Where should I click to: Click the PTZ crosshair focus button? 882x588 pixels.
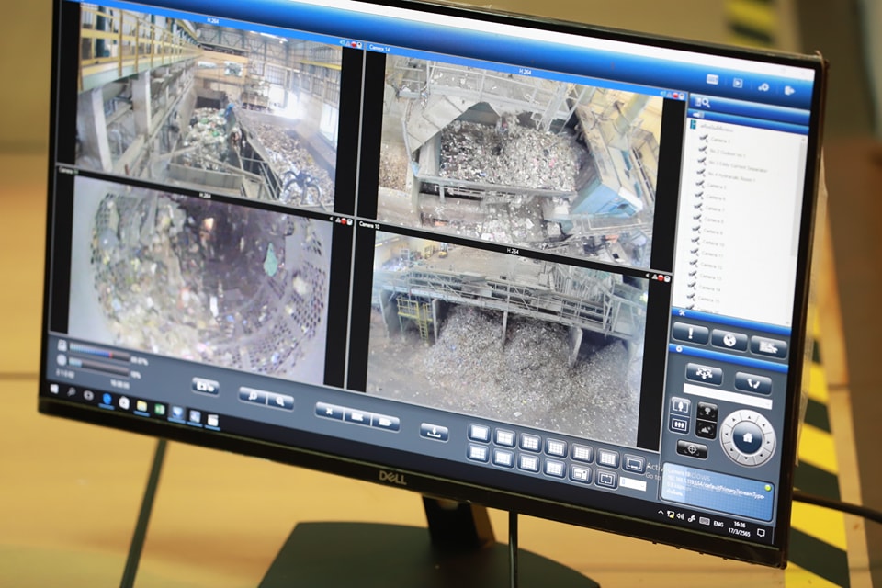692,449
